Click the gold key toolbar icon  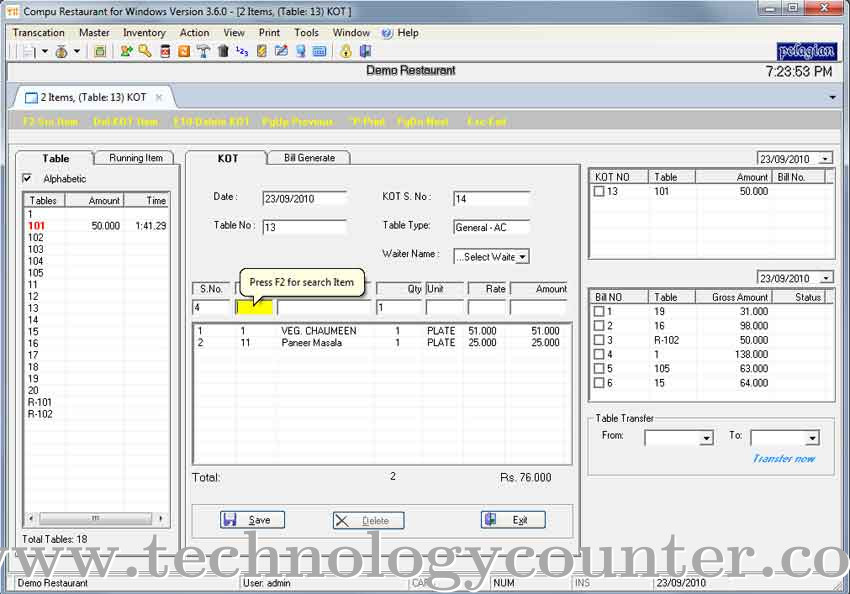pos(145,51)
